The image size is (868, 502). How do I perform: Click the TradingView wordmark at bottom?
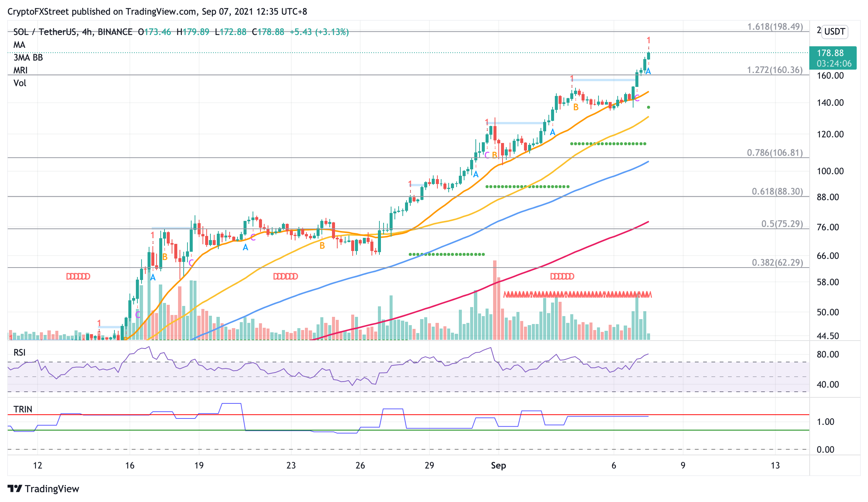pyautogui.click(x=52, y=489)
